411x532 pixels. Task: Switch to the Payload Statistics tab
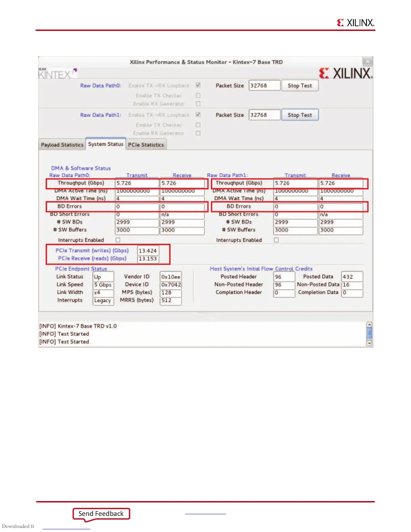[x=62, y=145]
